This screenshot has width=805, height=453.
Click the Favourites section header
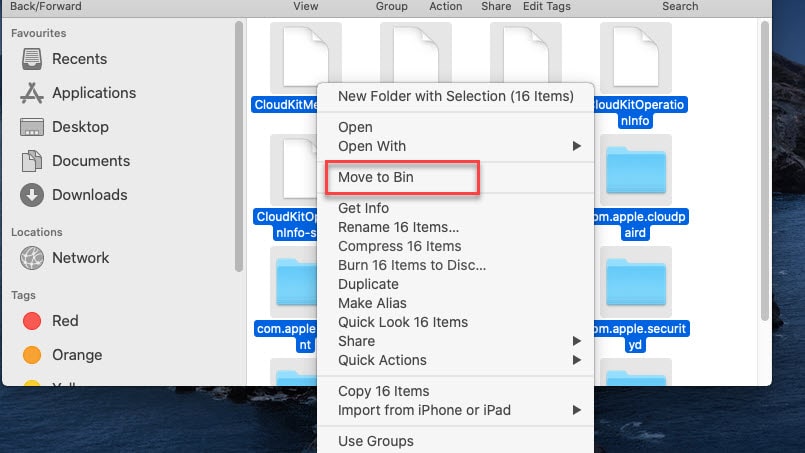coord(39,33)
